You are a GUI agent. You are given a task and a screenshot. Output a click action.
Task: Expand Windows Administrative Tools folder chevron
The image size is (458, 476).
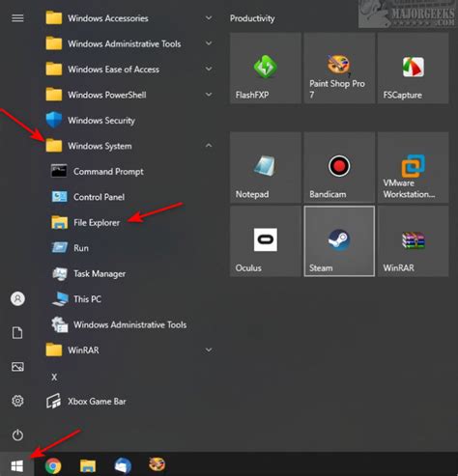(209, 43)
